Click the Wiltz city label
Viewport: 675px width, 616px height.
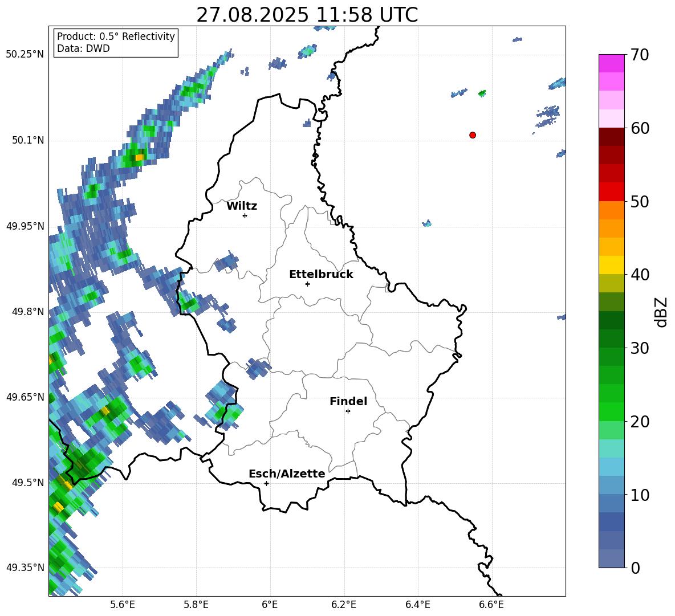pos(242,206)
